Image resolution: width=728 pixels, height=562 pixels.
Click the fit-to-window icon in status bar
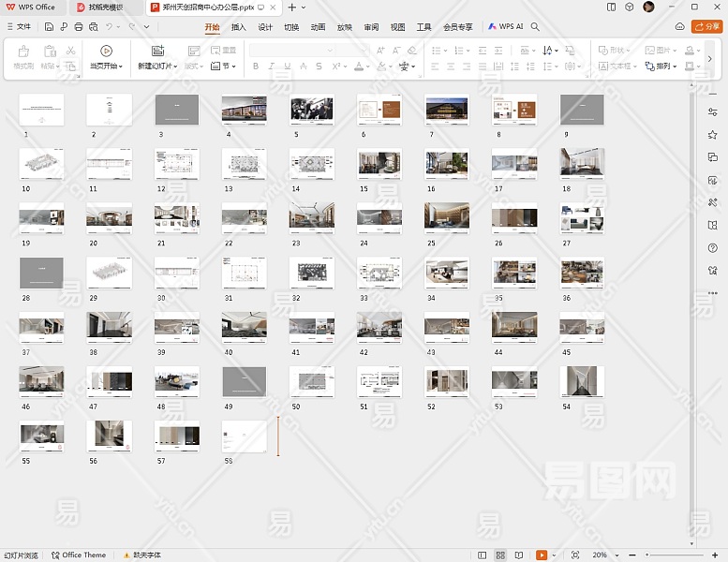tap(574, 555)
